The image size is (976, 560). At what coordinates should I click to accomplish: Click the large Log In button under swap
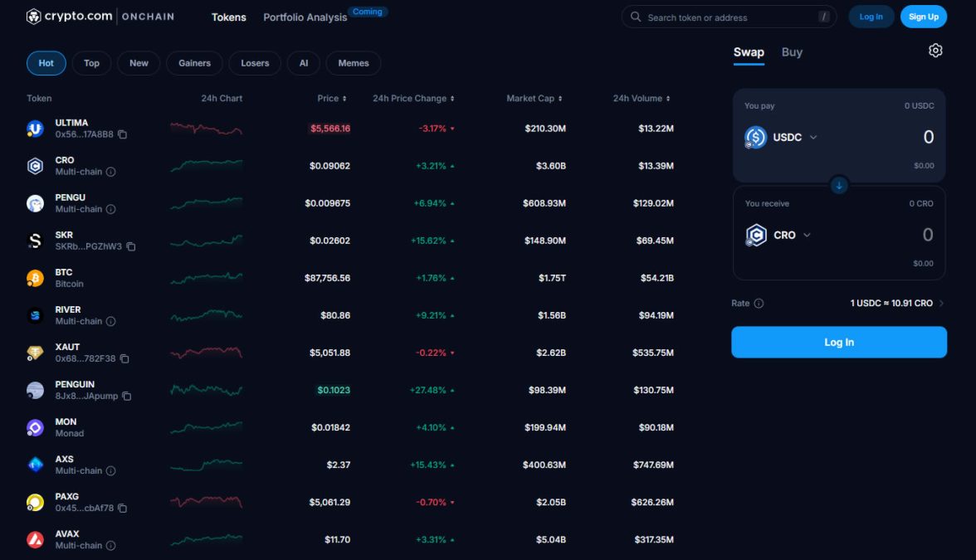(x=838, y=342)
